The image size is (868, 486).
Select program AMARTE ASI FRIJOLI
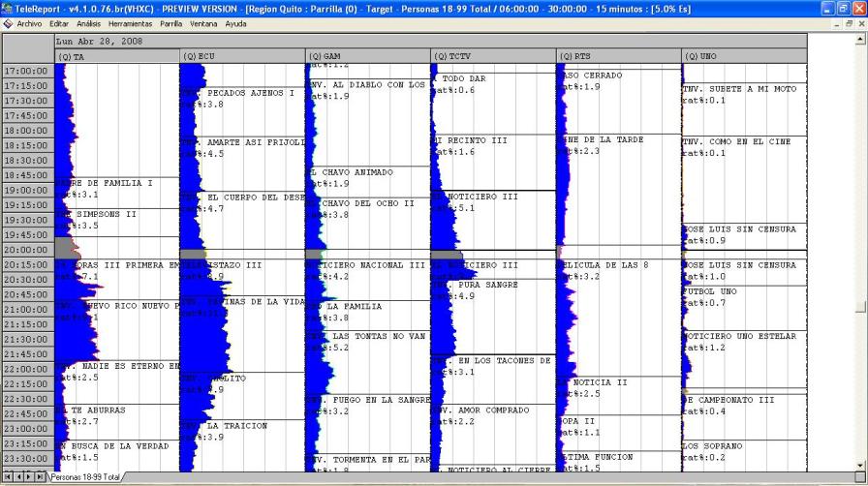pyautogui.click(x=256, y=142)
